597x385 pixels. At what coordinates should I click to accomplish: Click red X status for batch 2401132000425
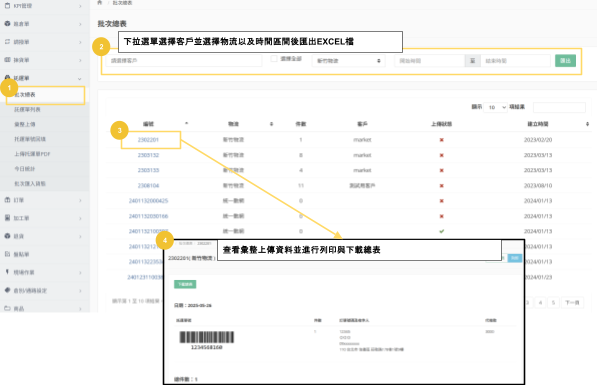point(442,201)
